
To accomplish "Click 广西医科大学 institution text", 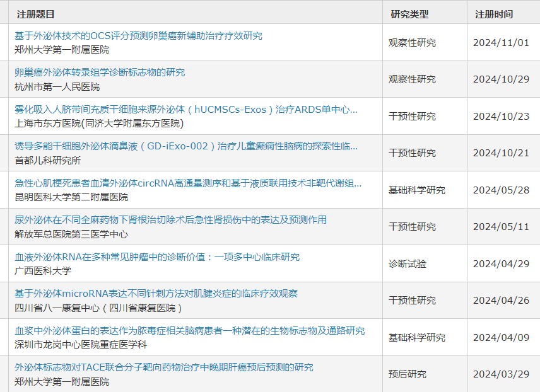I will [x=43, y=270].
